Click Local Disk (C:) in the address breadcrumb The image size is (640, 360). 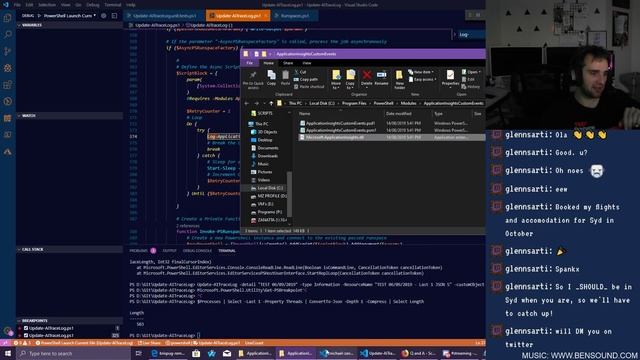[322, 103]
